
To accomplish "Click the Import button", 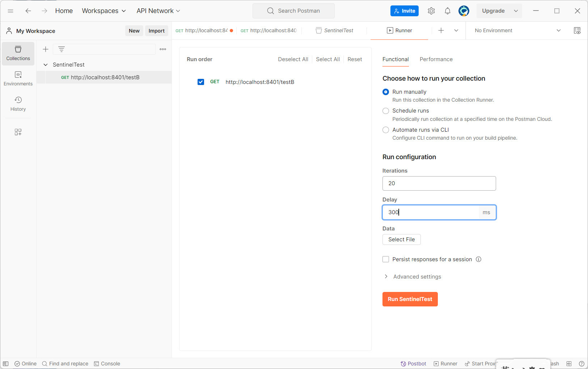I will pyautogui.click(x=157, y=31).
